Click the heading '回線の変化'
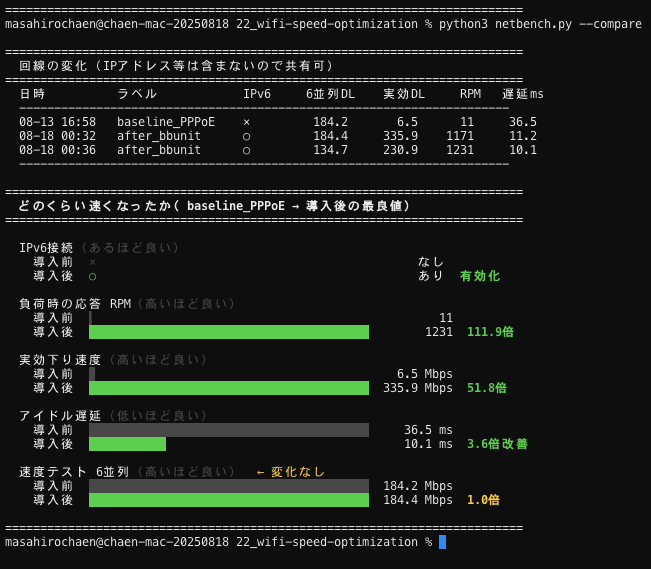This screenshot has width=651, height=569. pyautogui.click(x=53, y=66)
